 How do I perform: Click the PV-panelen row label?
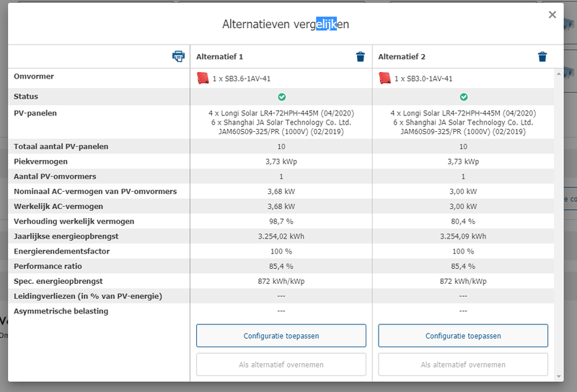tap(35, 113)
